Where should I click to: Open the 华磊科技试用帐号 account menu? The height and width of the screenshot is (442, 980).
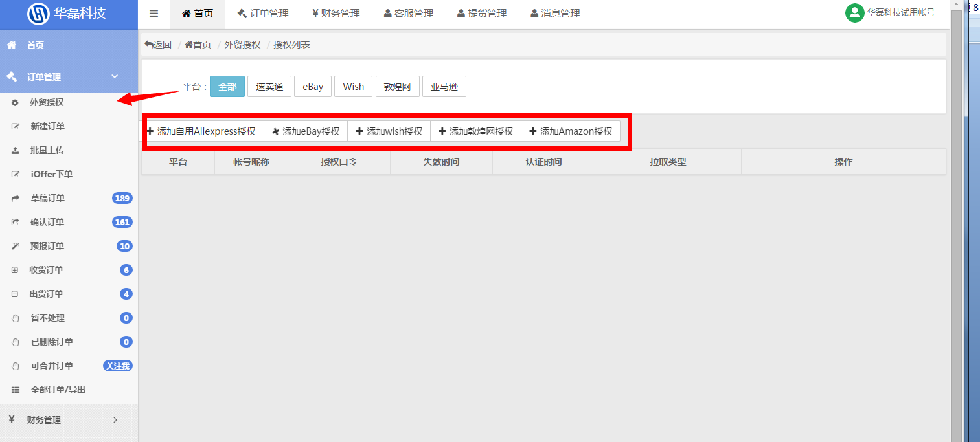click(x=900, y=13)
